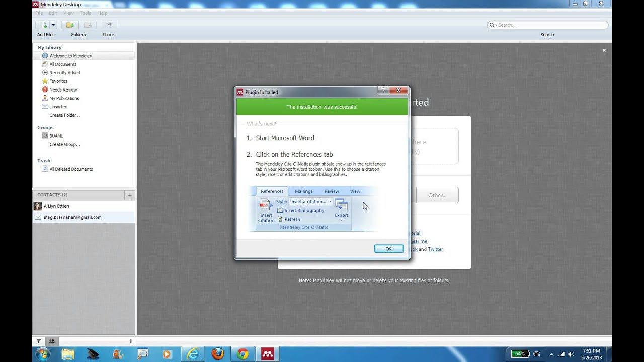644x362 pixels.
Task: Click the contacts people icon at bottom left
Action: pyautogui.click(x=51, y=341)
